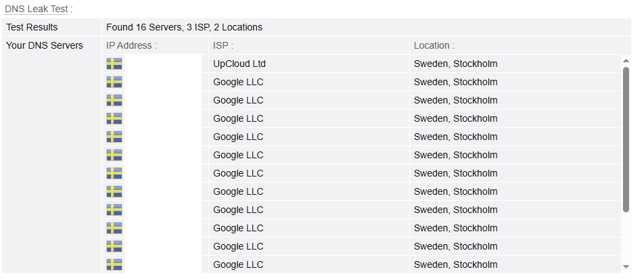Click the vertical scrollbar thumb of the DNS list
Screen dimensions: 644x280
click(626, 139)
